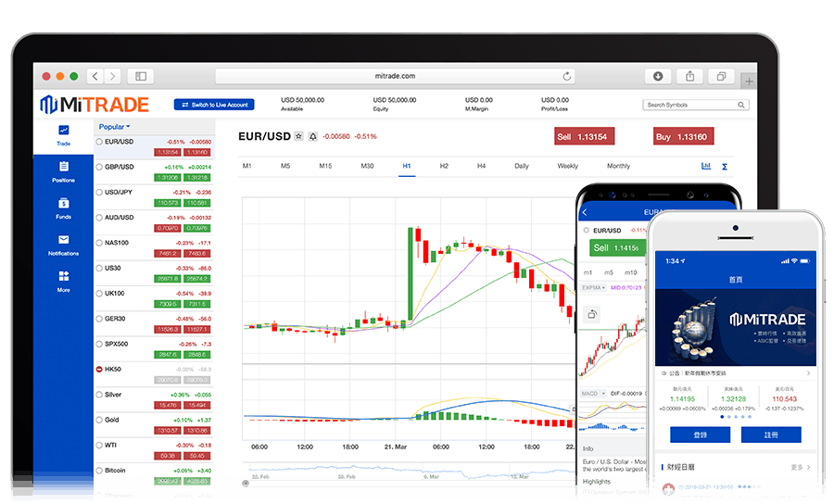This screenshot has width=834, height=504.
Task: Change the chart type icon
Action: pos(706,166)
